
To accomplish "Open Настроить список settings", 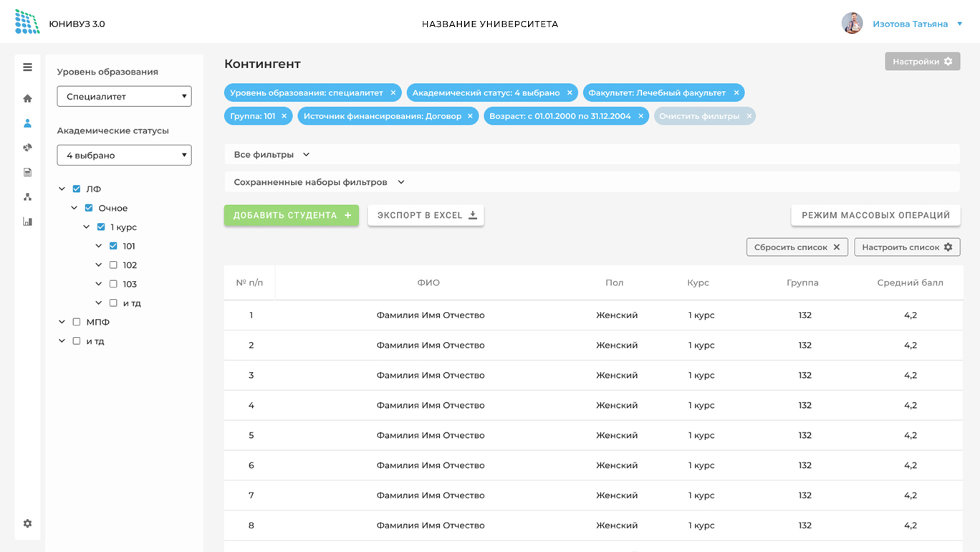I will 907,247.
